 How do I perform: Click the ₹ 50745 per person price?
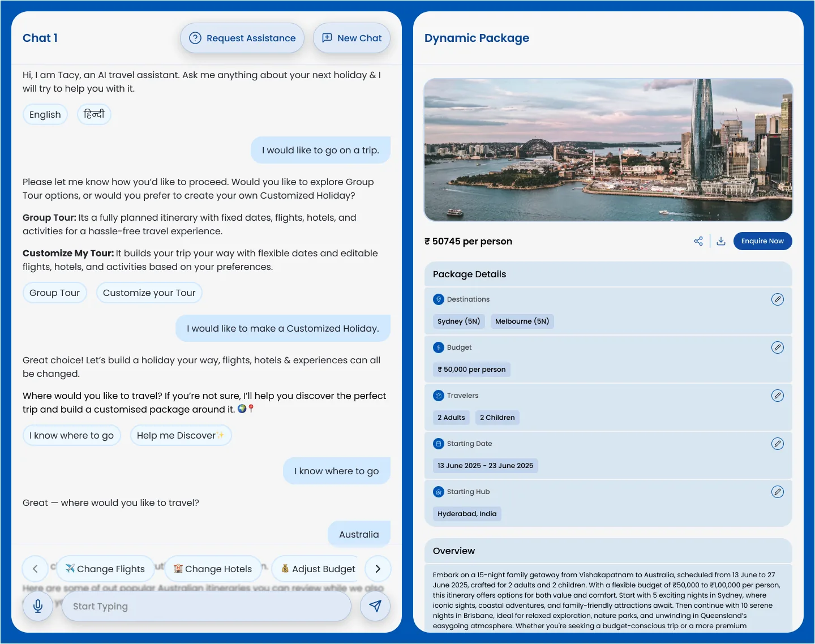[x=469, y=241]
